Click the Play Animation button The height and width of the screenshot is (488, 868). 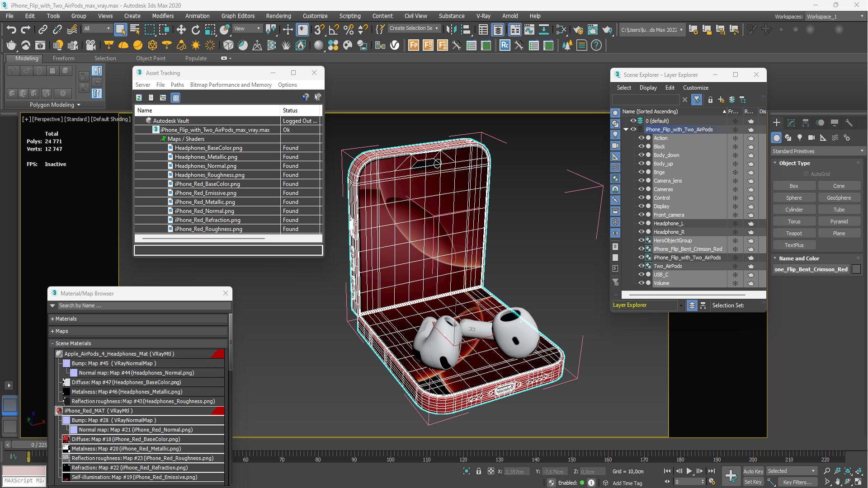pyautogui.click(x=689, y=471)
